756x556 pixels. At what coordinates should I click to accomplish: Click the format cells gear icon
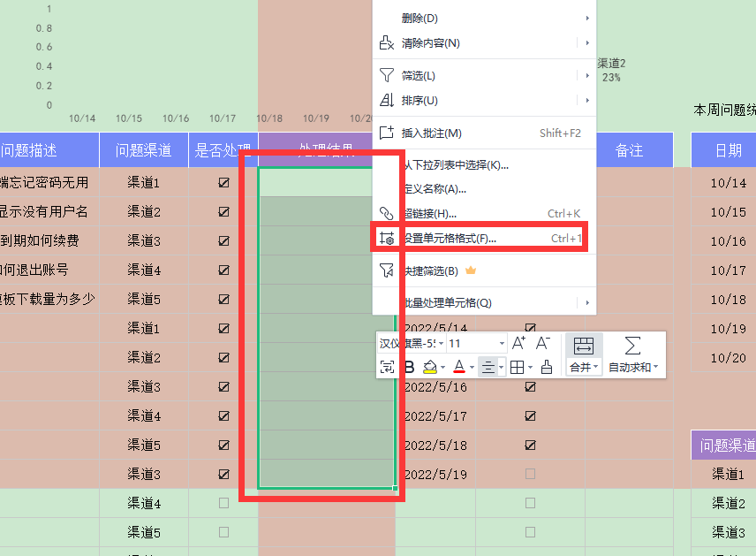click(x=386, y=238)
